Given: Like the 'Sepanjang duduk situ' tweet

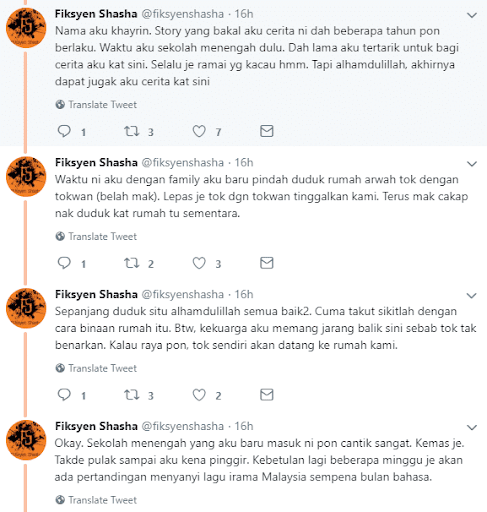Looking at the screenshot, I should click(199, 395).
